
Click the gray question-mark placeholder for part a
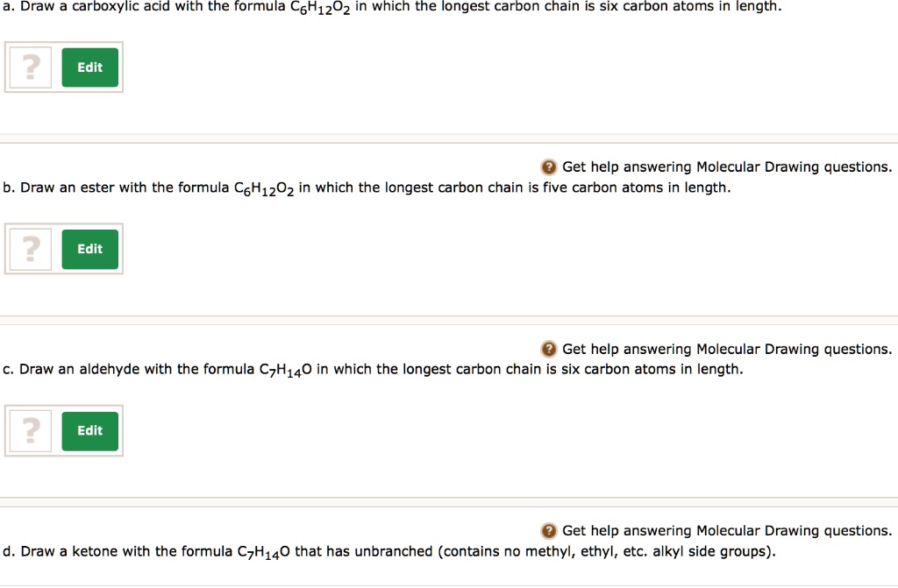[x=29, y=67]
